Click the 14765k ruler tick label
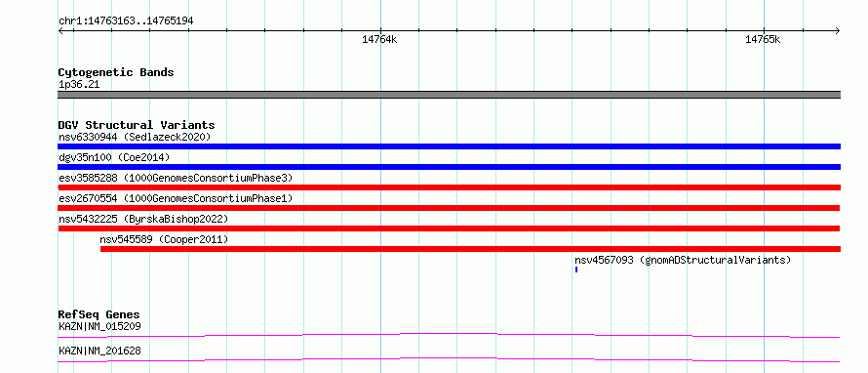The height and width of the screenshot is (373, 868). click(763, 39)
